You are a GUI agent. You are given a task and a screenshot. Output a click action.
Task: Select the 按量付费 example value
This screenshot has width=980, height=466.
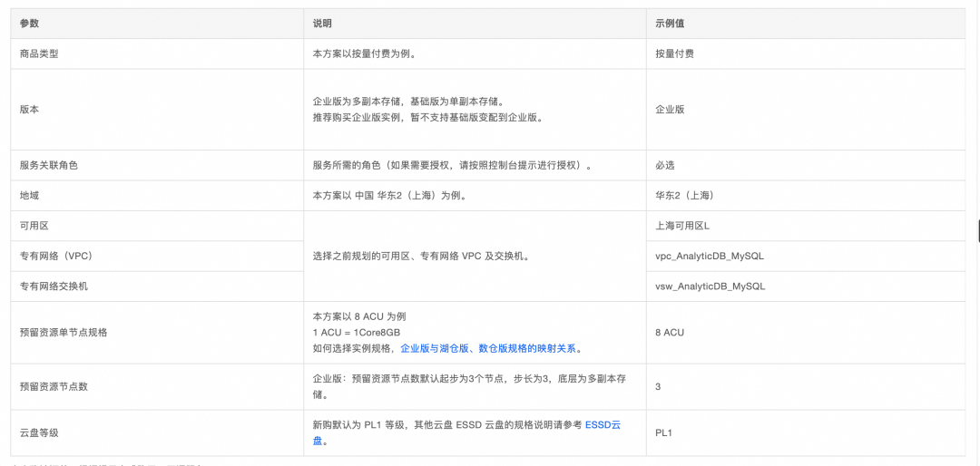pos(806,53)
